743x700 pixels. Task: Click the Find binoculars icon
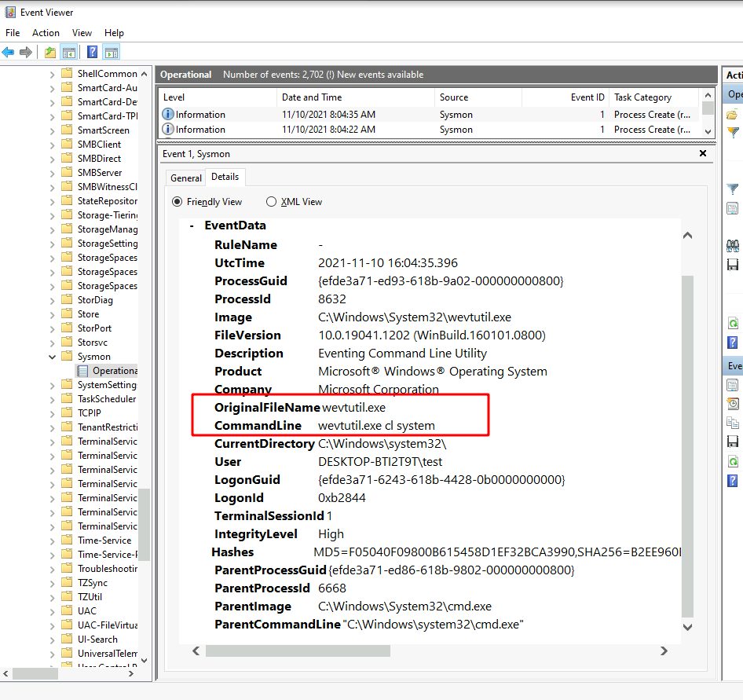(733, 245)
